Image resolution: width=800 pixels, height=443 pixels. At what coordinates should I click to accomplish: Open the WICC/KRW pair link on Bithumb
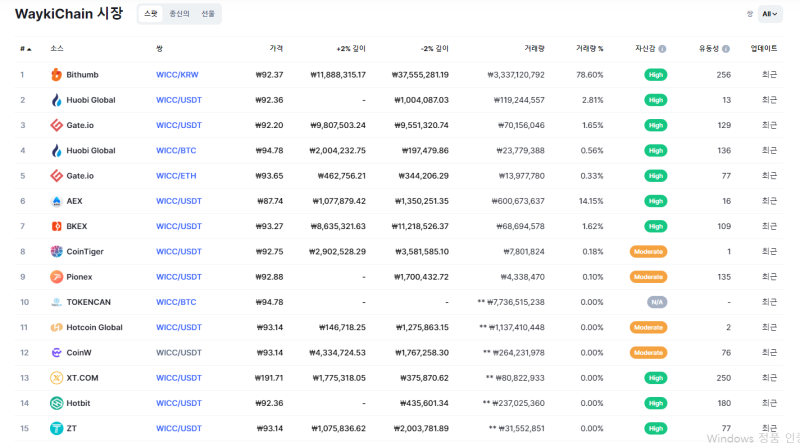coord(177,75)
